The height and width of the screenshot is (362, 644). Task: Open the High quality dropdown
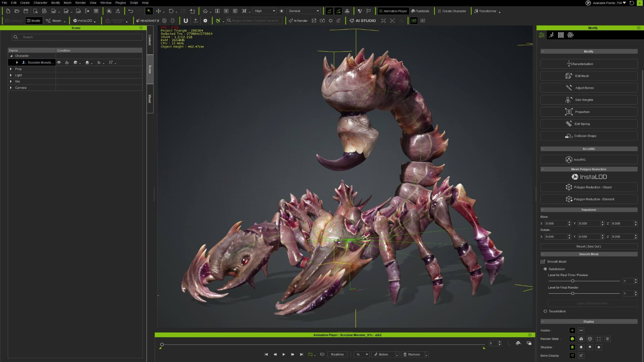tap(265, 11)
